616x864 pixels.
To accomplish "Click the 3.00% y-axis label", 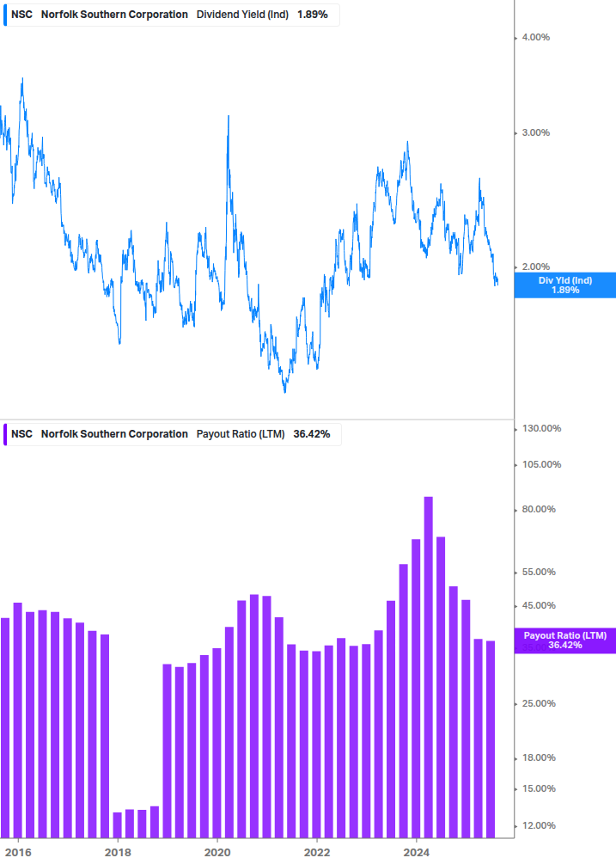I will (x=535, y=132).
